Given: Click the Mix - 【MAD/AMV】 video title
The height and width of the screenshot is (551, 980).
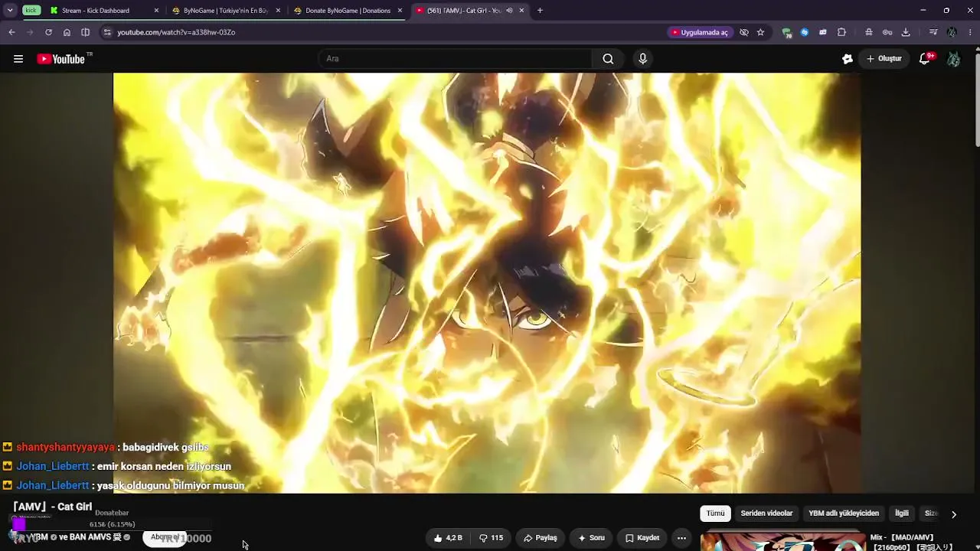Looking at the screenshot, I should (x=912, y=542).
